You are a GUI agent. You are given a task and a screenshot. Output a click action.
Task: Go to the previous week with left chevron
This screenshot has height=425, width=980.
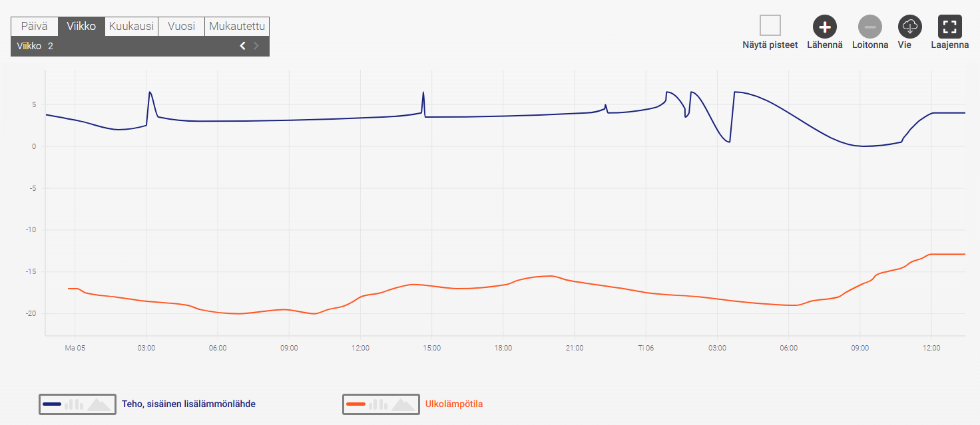pos(242,46)
